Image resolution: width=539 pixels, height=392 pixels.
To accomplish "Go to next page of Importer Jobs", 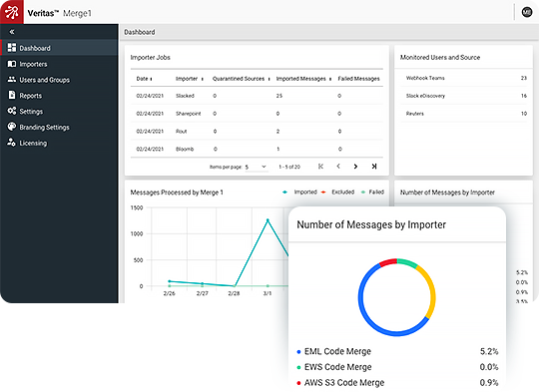I will point(355,167).
